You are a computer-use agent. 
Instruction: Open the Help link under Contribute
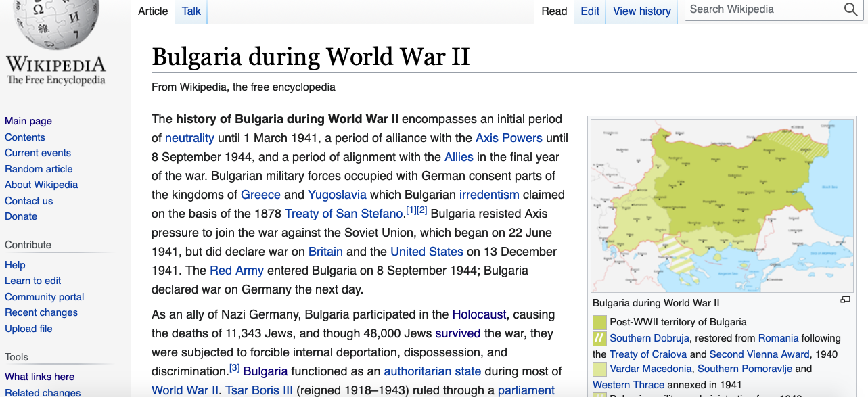click(15, 265)
